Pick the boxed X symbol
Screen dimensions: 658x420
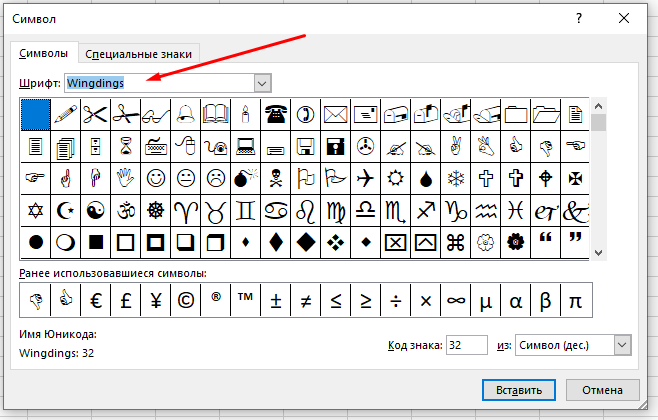click(x=396, y=242)
